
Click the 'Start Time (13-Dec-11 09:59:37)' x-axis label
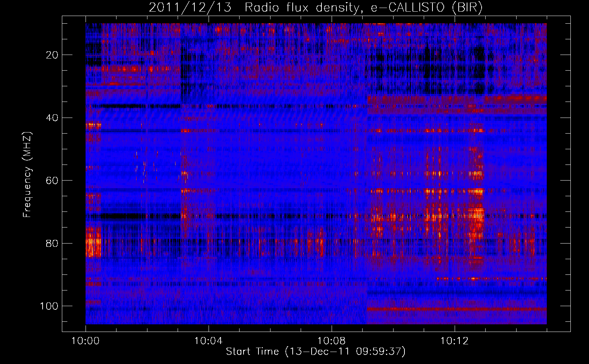pyautogui.click(x=316, y=352)
